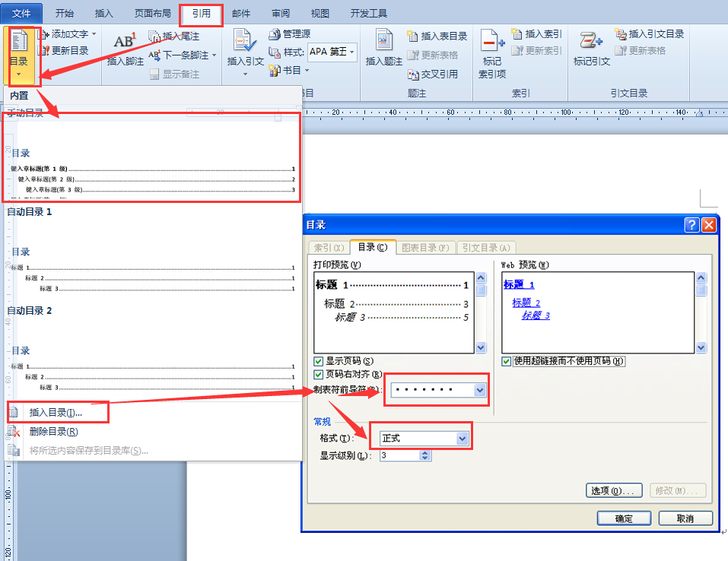Open 交叉引用 cross-reference

(433, 74)
